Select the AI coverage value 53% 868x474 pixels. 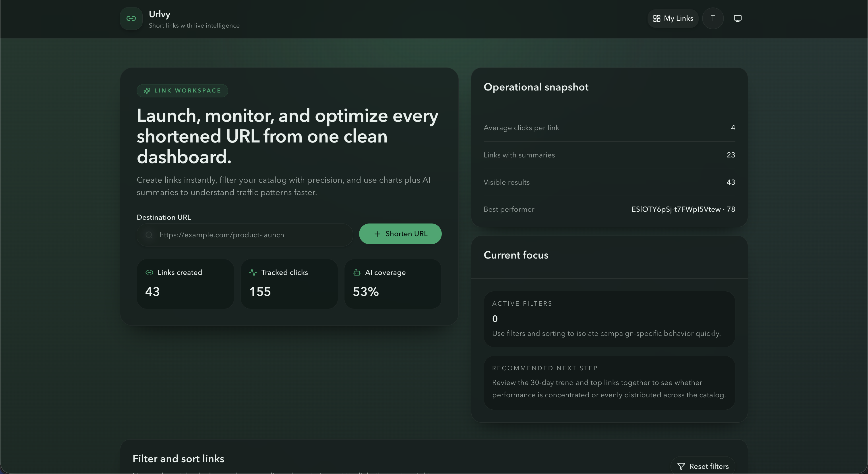(366, 292)
